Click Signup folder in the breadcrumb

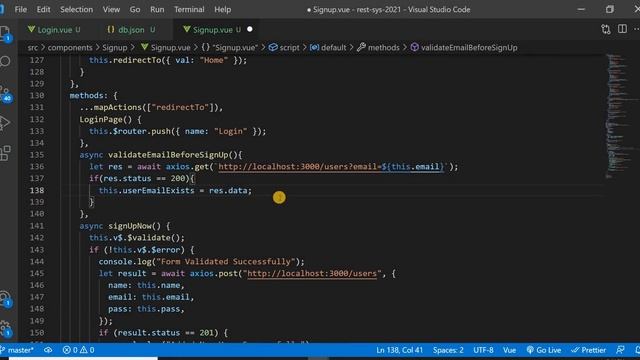pyautogui.click(x=115, y=47)
